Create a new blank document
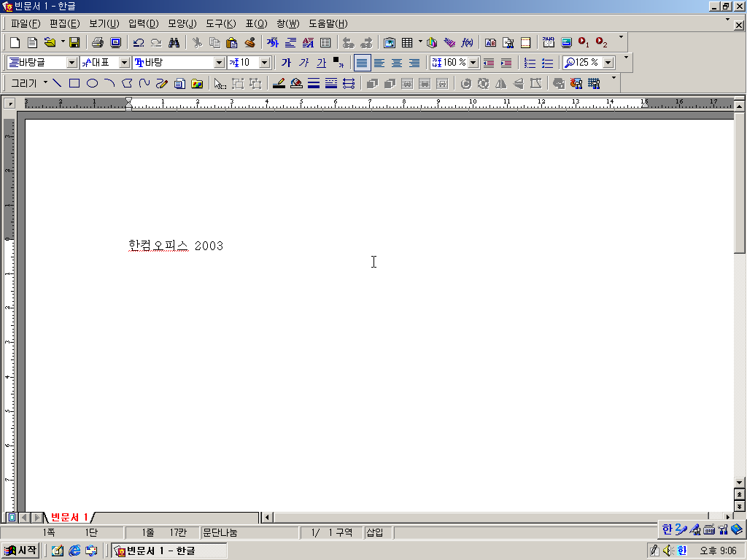 15,43
